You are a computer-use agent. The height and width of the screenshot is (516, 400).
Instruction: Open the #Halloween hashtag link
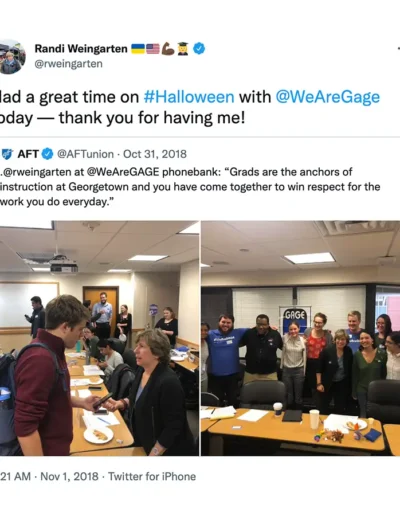pos(189,97)
